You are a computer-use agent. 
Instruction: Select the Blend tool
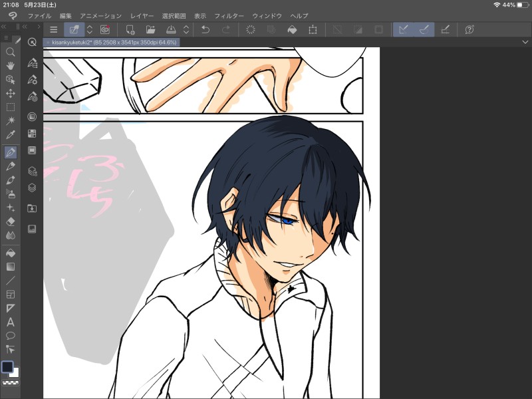coord(11,235)
